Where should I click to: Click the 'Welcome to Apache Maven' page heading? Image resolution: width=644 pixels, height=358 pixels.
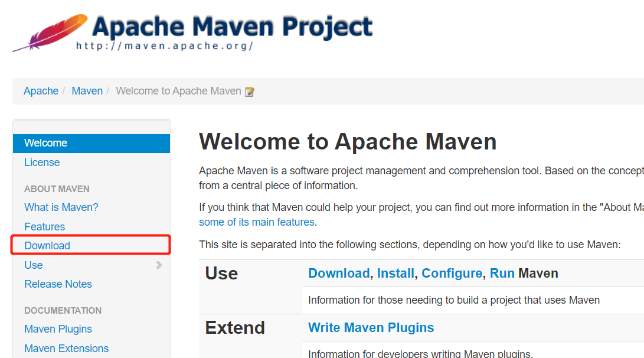(x=348, y=142)
